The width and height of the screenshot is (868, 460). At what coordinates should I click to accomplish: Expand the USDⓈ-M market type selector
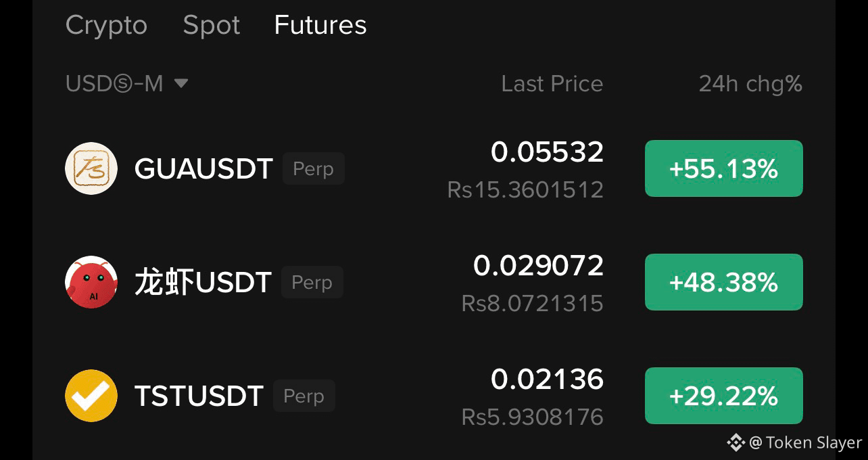coord(126,83)
